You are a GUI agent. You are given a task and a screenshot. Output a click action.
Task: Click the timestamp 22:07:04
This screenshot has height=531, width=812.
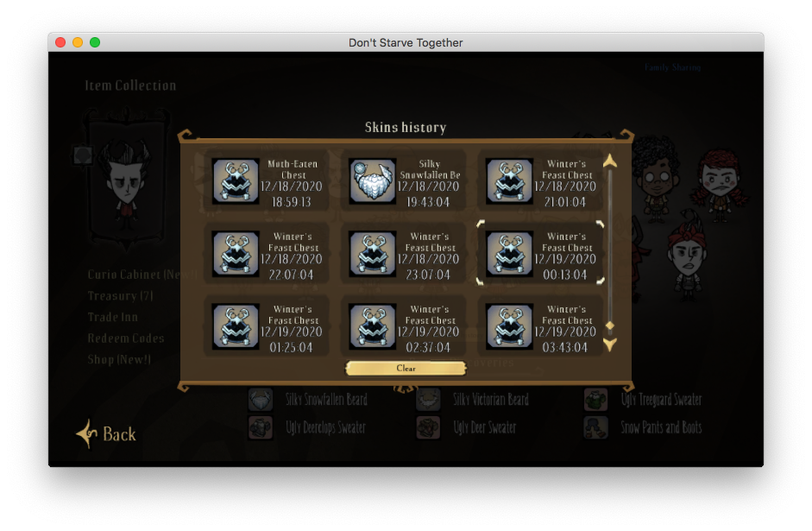pyautogui.click(x=291, y=275)
